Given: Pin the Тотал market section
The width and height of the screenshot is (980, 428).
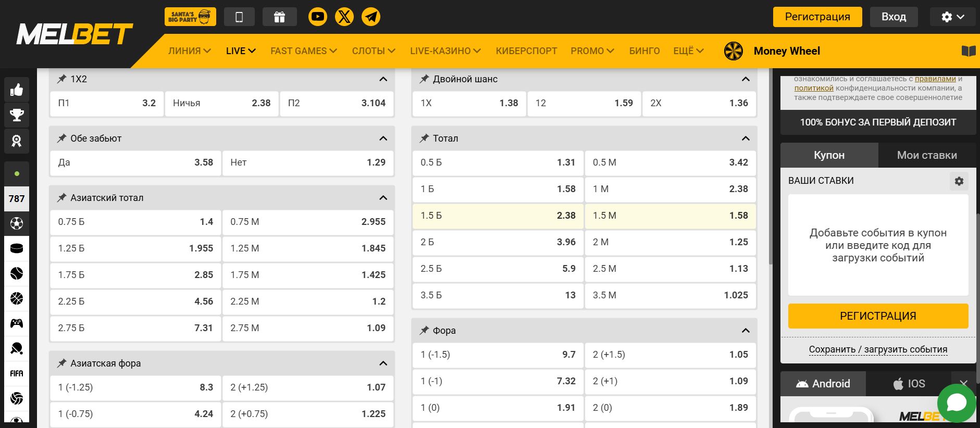Looking at the screenshot, I should click(424, 139).
